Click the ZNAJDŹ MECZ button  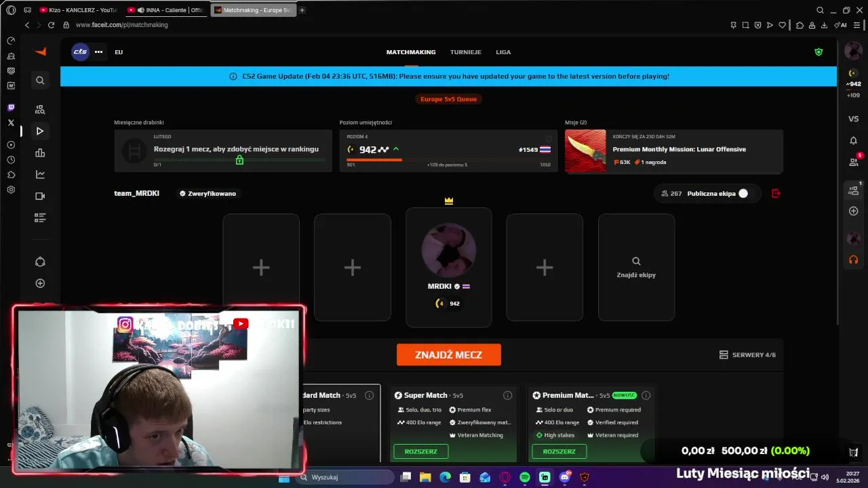point(449,354)
